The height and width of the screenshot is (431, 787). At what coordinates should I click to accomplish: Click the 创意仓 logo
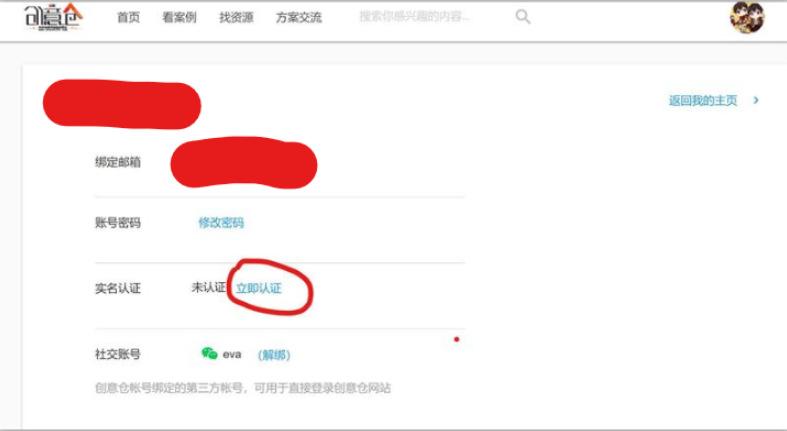pyautogui.click(x=53, y=17)
